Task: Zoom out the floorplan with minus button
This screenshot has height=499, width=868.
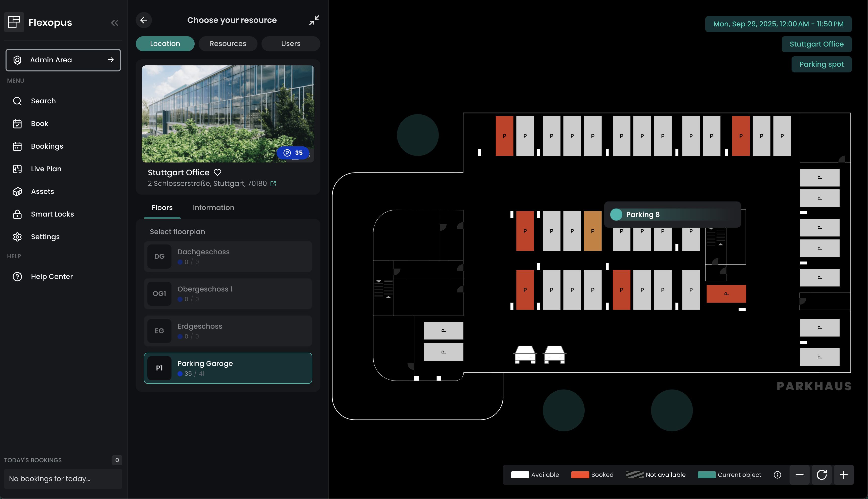Action: (x=800, y=475)
